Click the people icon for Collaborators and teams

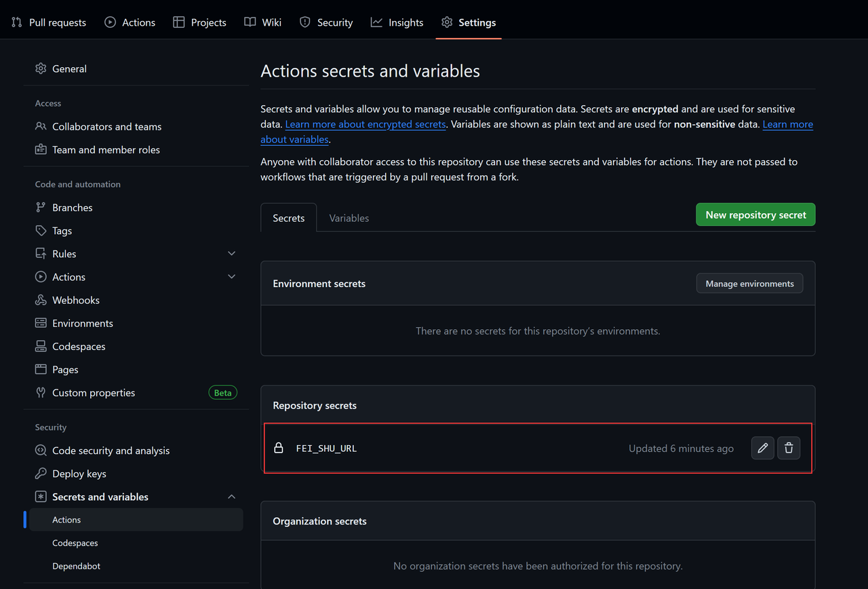coord(41,126)
